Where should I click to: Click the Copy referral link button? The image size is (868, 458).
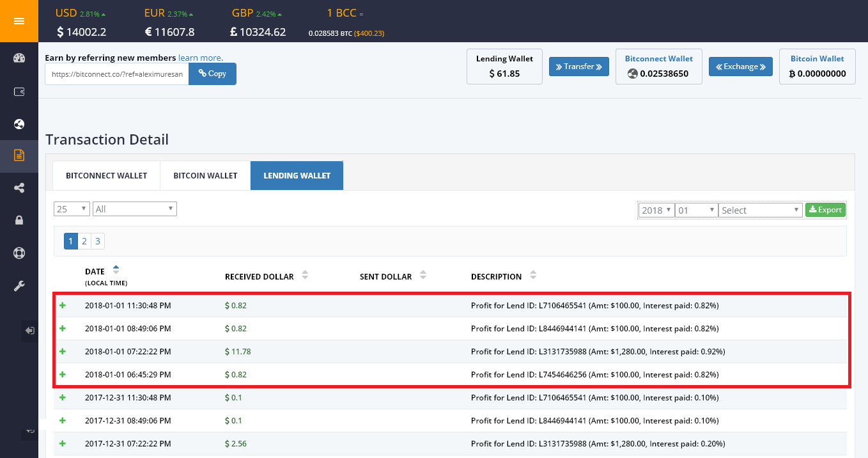click(x=212, y=74)
